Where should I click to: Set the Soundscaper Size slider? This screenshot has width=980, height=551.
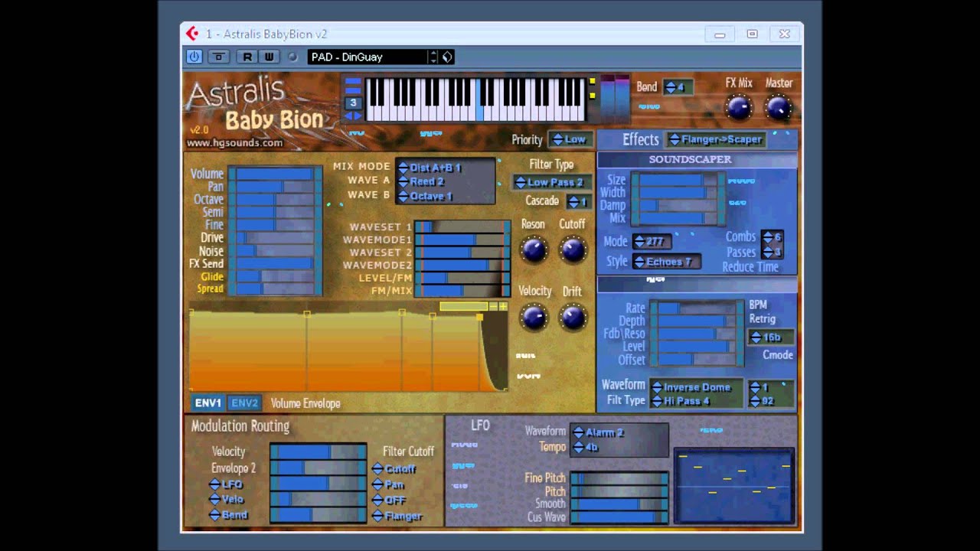[x=678, y=180]
